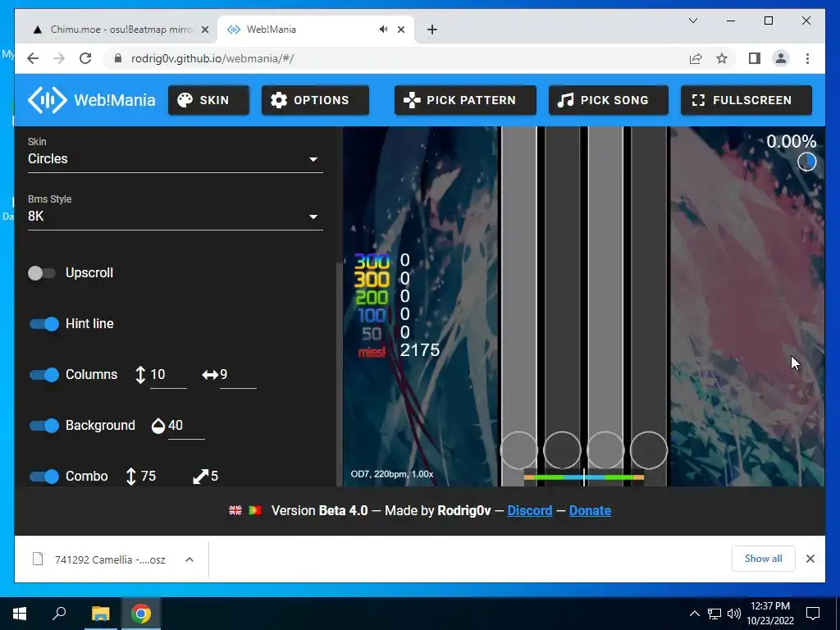The width and height of the screenshot is (840, 630).
Task: Open the Skin panel button
Action: coord(208,100)
